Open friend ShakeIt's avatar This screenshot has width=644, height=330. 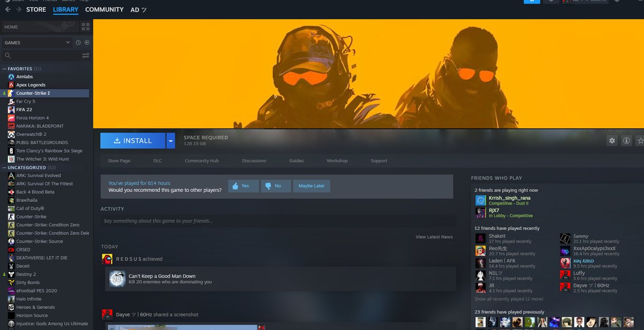480,239
